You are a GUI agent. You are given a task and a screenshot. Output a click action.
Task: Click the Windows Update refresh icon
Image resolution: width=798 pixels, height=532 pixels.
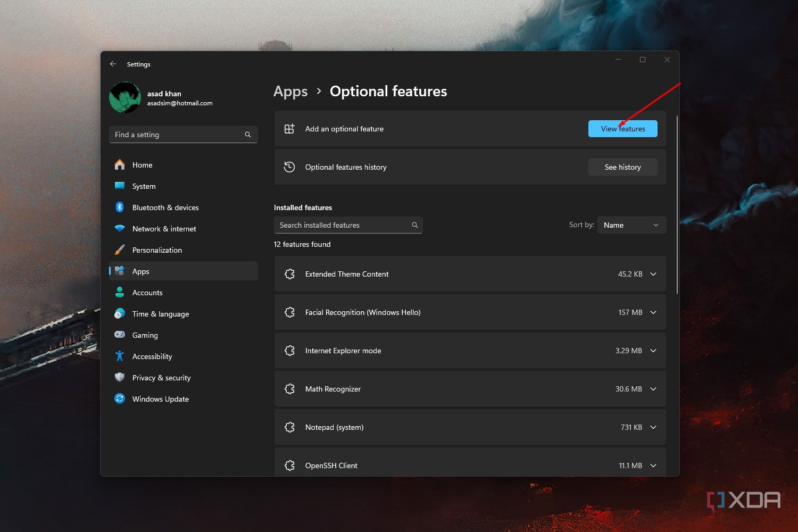point(120,399)
